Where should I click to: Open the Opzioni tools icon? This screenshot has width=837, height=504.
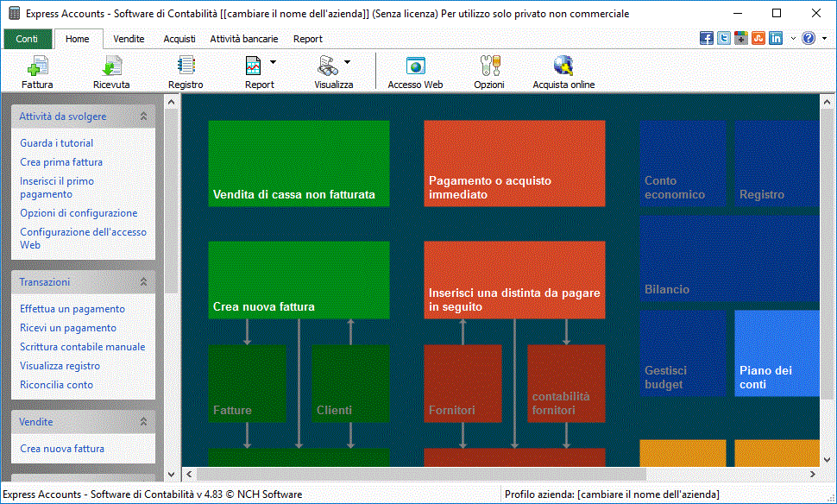point(489,66)
